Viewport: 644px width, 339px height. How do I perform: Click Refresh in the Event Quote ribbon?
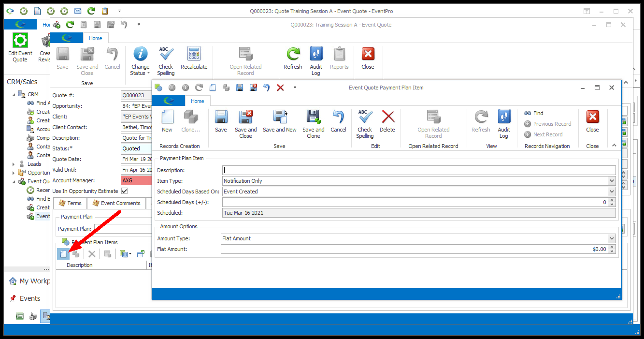pyautogui.click(x=293, y=58)
